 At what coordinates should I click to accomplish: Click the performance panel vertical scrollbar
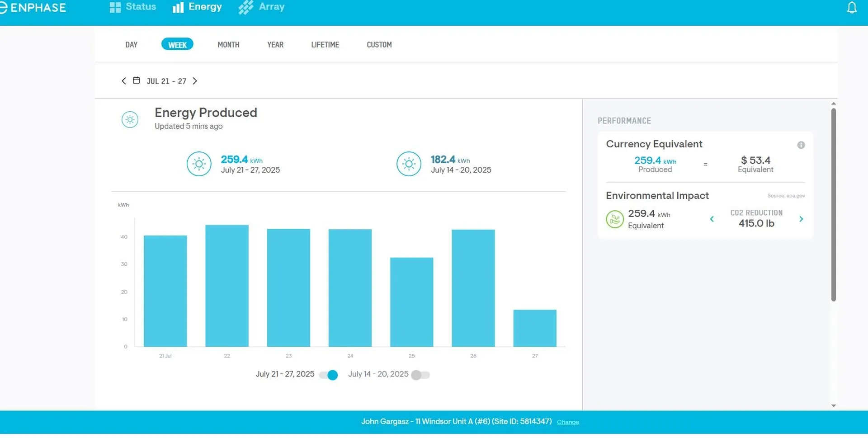coord(833,204)
